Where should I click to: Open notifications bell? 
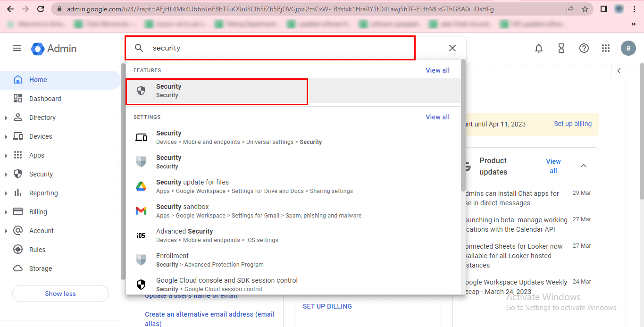538,48
